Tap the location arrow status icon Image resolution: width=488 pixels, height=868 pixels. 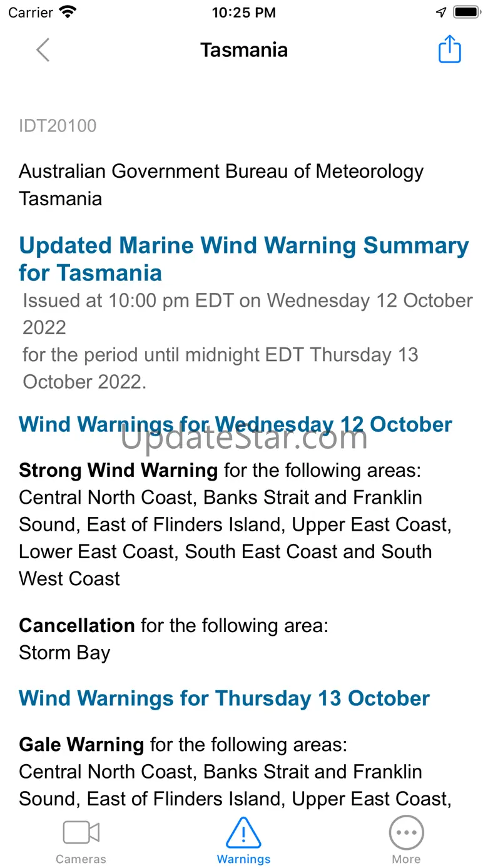click(x=441, y=12)
